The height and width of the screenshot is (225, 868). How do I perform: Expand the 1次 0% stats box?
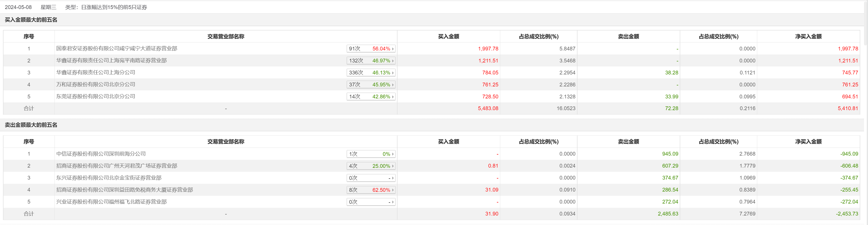[x=371, y=154]
